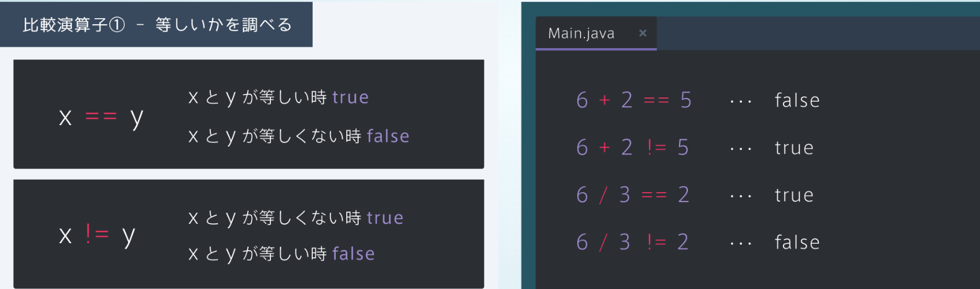
Task: Close the Main.java tab
Action: (x=643, y=33)
